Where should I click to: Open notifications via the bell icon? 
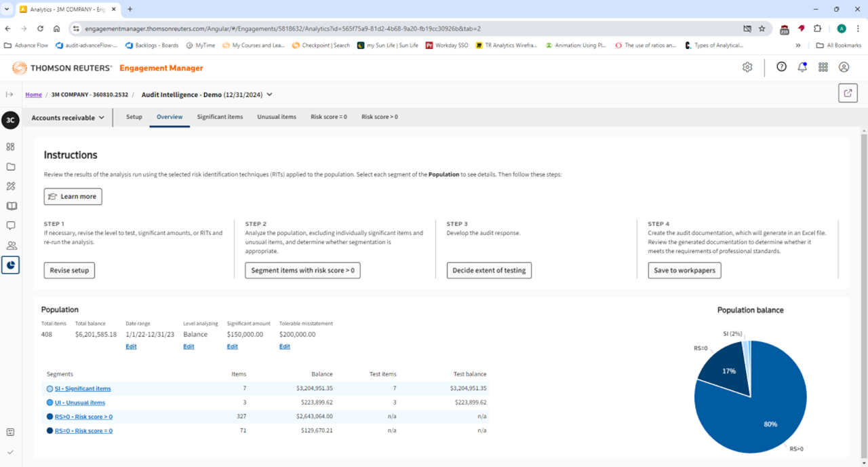(x=802, y=67)
